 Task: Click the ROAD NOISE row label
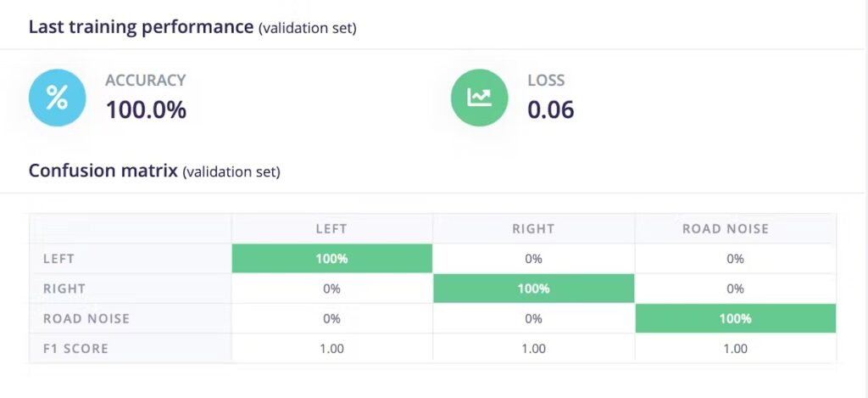pos(85,318)
